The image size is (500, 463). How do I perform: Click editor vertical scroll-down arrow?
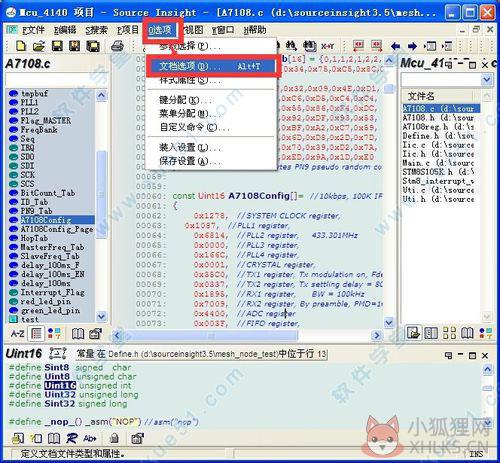pyautogui.click(x=389, y=322)
